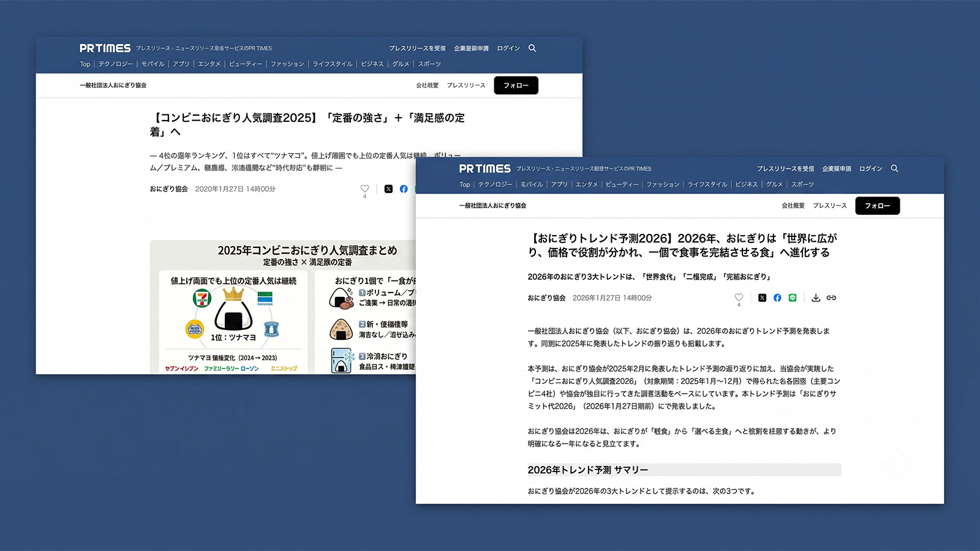Click the PR TIMES logo in the front window

tap(485, 168)
